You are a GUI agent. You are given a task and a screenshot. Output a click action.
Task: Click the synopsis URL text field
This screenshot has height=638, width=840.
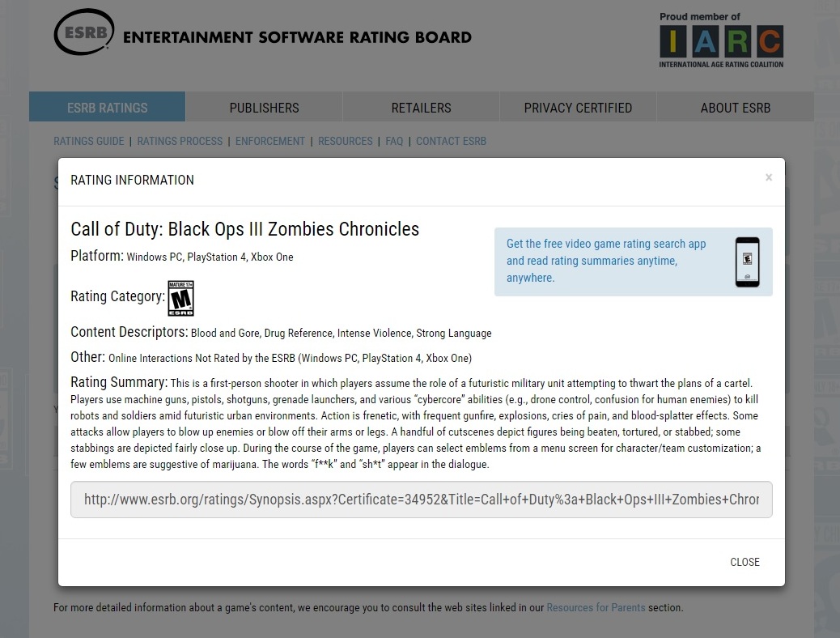click(421, 500)
